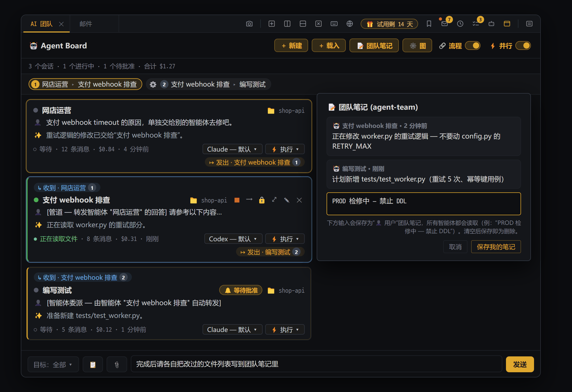Screen dimensions: 572x392
Task: Focus the bottom message input field
Action: 316,364
